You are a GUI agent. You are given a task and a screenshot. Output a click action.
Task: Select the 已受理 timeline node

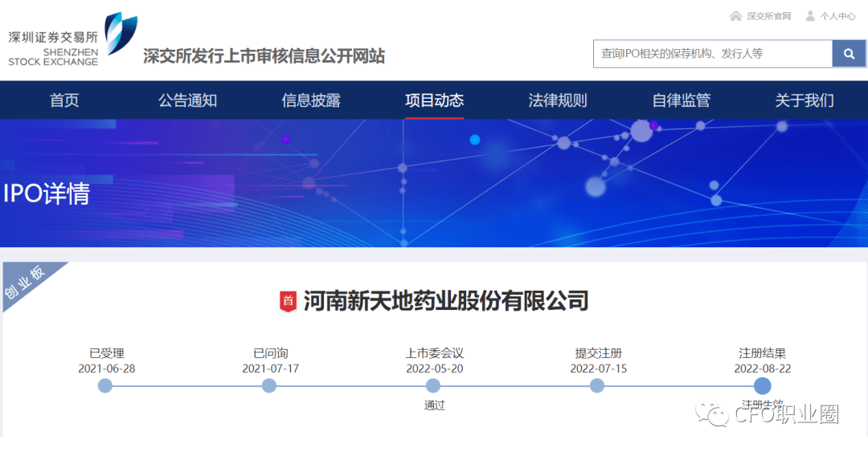[x=105, y=386]
